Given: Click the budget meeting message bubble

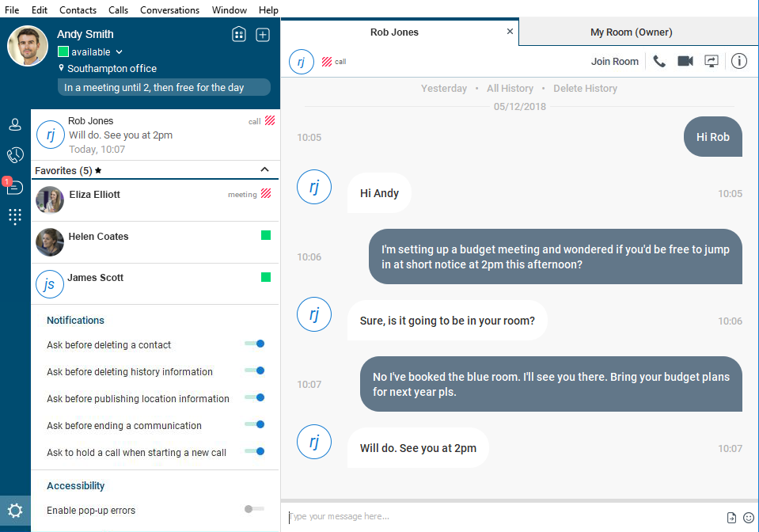Looking at the screenshot, I should click(x=556, y=256).
